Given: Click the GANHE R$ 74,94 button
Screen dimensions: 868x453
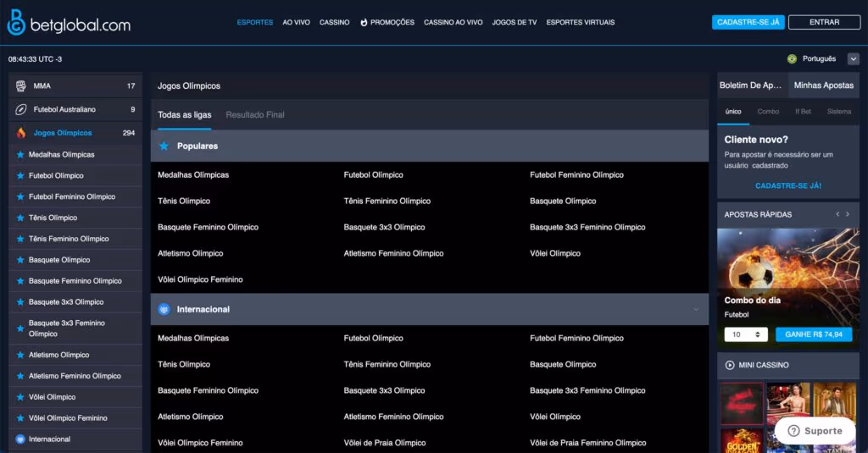Looking at the screenshot, I should tap(814, 334).
